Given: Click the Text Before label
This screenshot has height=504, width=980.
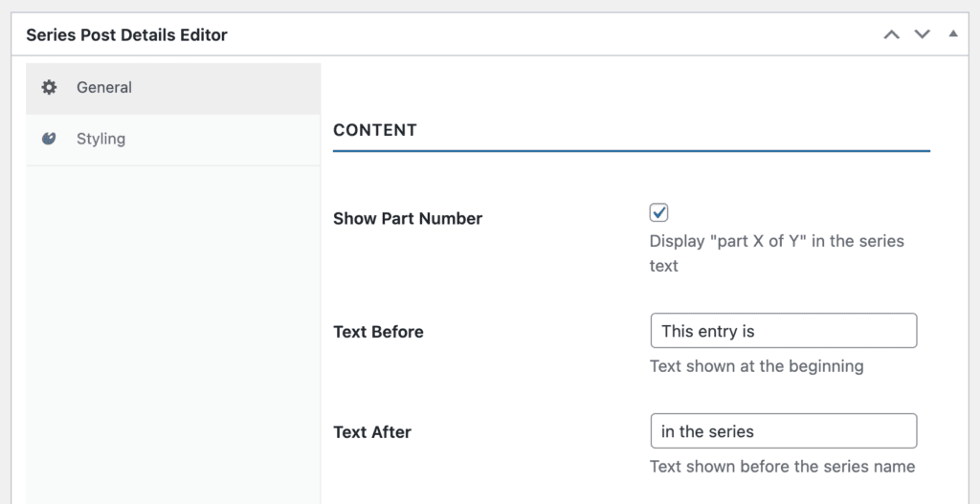Looking at the screenshot, I should pyautogui.click(x=378, y=332).
